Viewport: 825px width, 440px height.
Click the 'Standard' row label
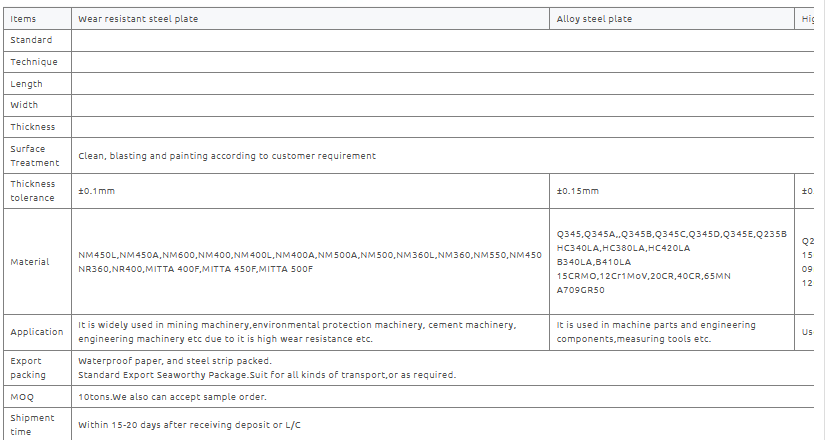click(x=31, y=40)
